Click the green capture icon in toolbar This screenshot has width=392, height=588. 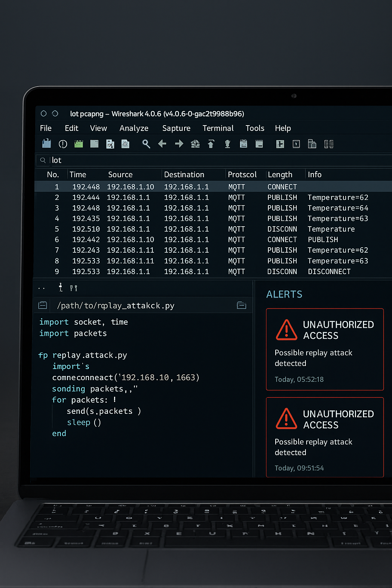(x=79, y=144)
